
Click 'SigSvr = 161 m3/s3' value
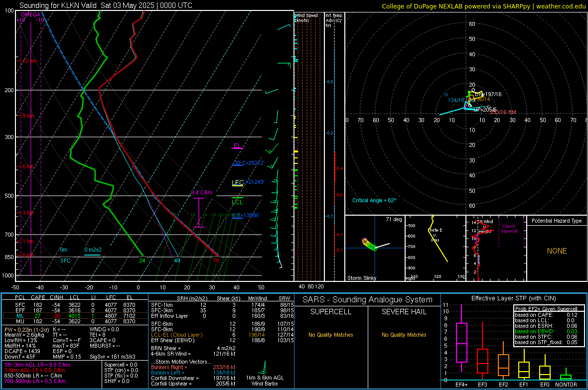[113, 357]
